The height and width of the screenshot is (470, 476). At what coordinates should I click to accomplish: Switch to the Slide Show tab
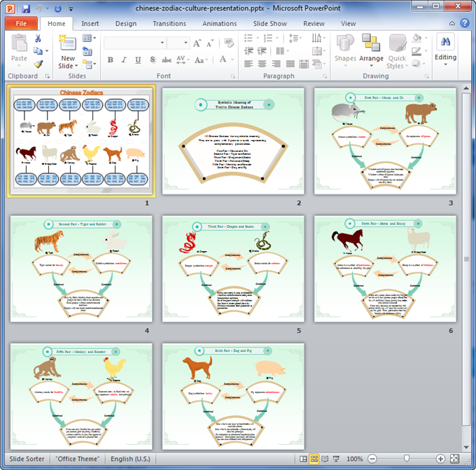click(x=270, y=24)
